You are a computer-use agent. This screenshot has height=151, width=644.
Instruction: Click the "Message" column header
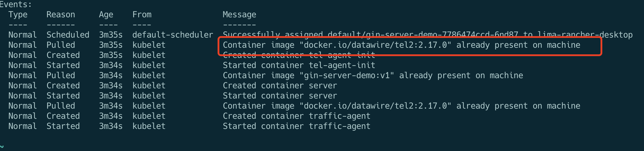[239, 15]
